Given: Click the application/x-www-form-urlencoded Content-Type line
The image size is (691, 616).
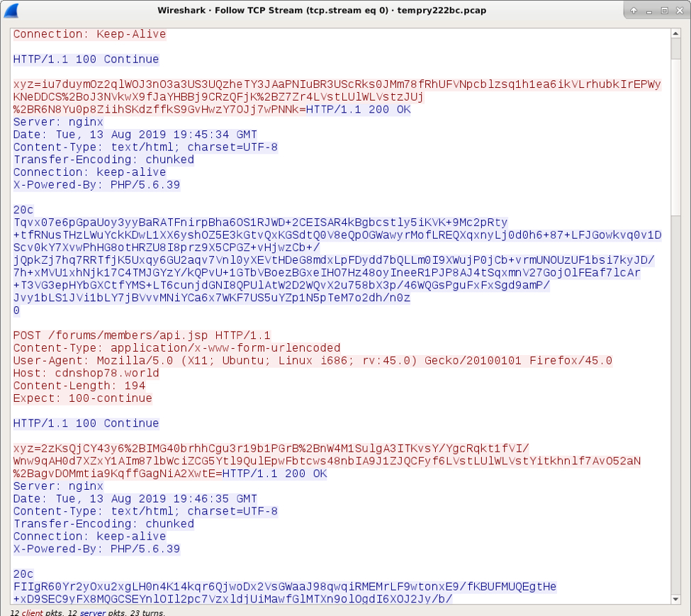Looking at the screenshot, I should pyautogui.click(x=176, y=348).
